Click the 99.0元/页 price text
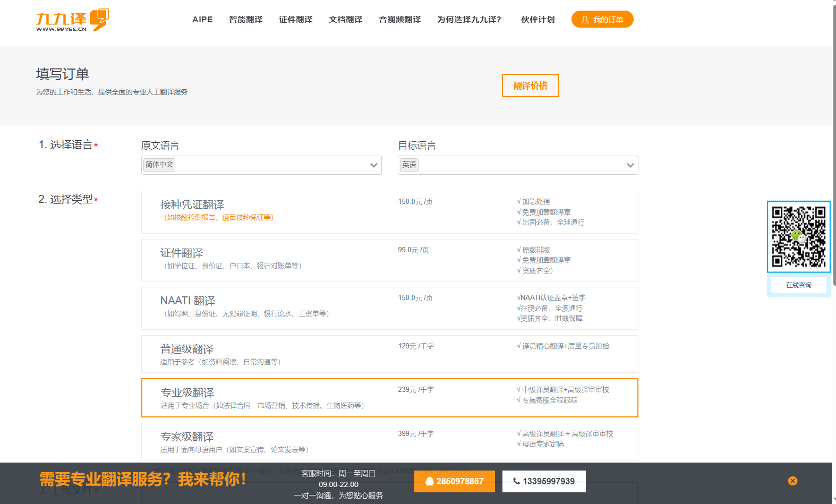The image size is (836, 504). [x=413, y=250]
